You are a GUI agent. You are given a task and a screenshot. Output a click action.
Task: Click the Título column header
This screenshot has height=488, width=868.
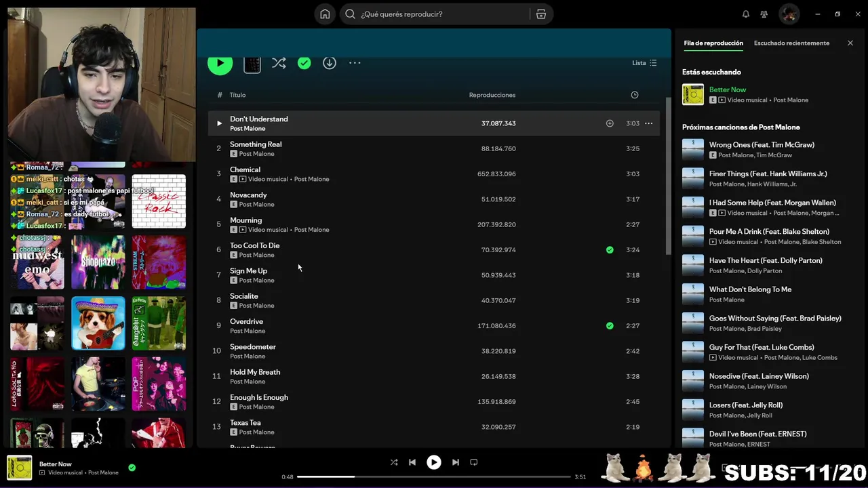pos(237,95)
